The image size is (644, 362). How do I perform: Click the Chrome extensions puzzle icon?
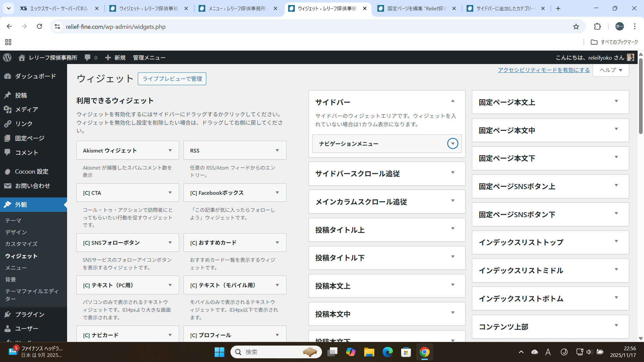[x=597, y=26]
